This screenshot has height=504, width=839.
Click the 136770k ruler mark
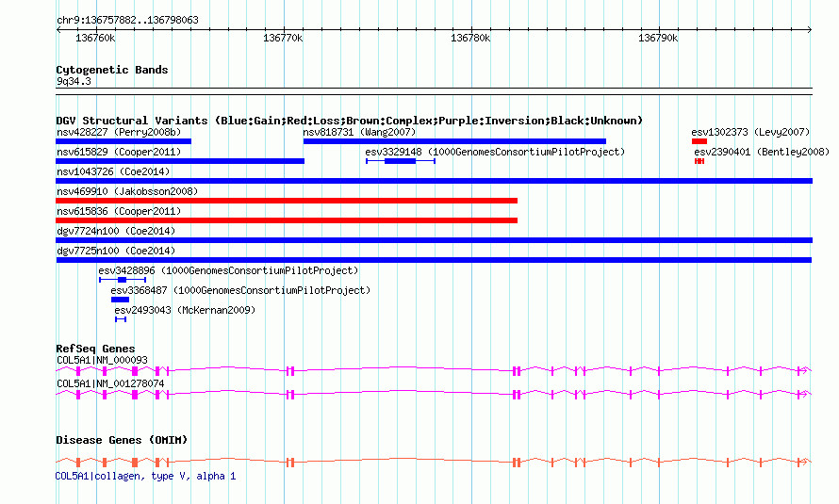click(x=283, y=38)
